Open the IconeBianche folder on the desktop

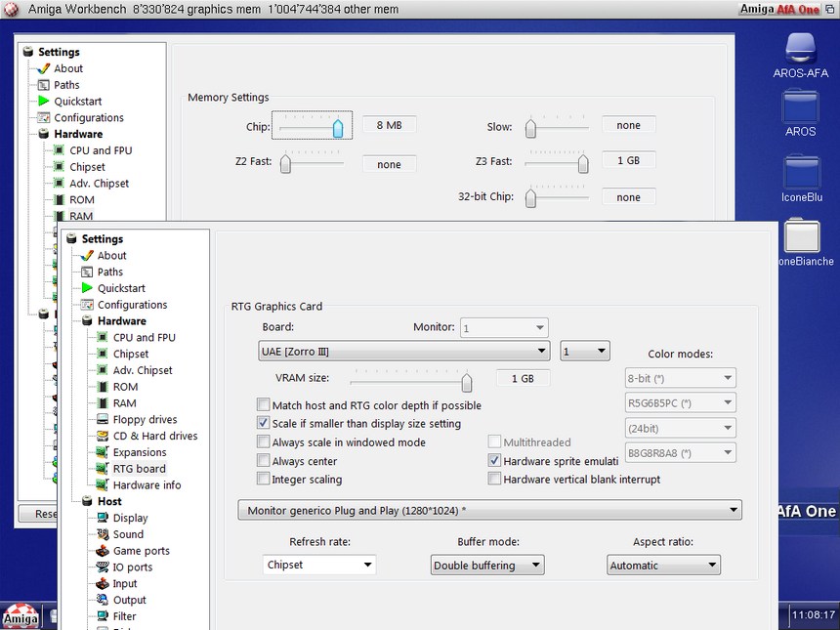[803, 234]
